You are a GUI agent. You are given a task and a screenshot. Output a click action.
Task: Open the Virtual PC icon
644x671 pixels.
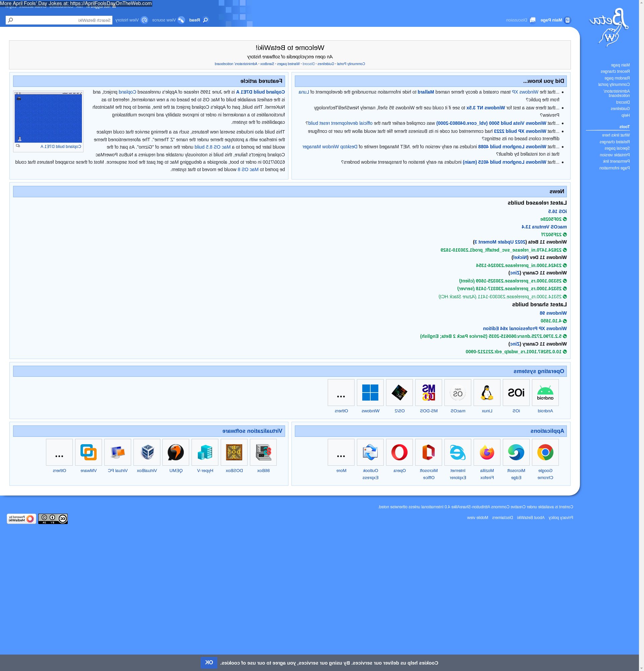click(117, 452)
